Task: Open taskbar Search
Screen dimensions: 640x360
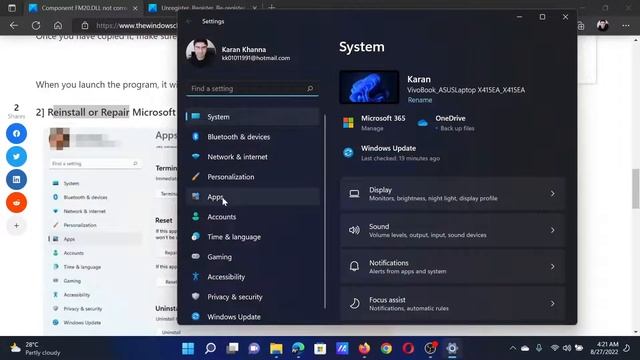Action: 210,348
